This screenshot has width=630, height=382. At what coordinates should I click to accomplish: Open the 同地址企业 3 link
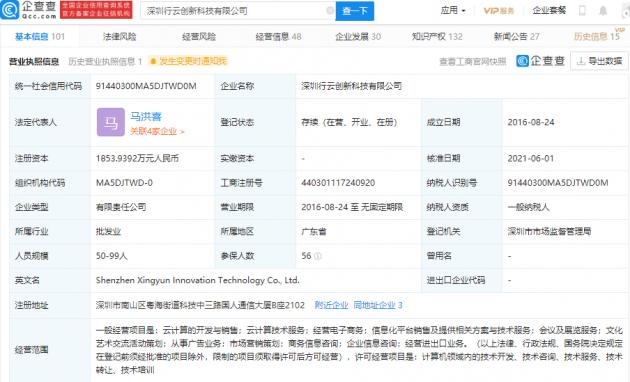[378, 305]
